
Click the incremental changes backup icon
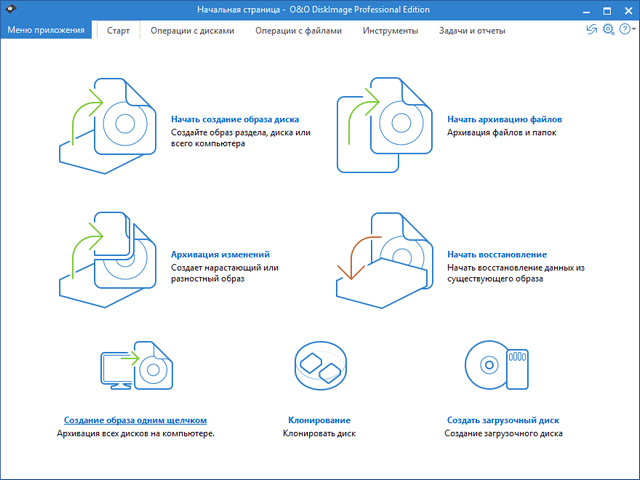click(x=108, y=259)
